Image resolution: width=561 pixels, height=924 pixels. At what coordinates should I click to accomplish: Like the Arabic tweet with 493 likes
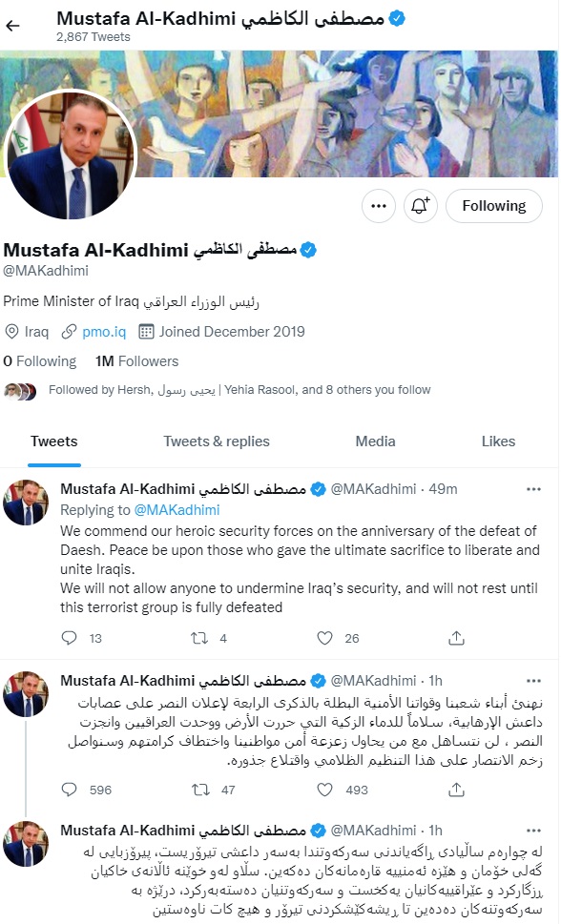[325, 789]
